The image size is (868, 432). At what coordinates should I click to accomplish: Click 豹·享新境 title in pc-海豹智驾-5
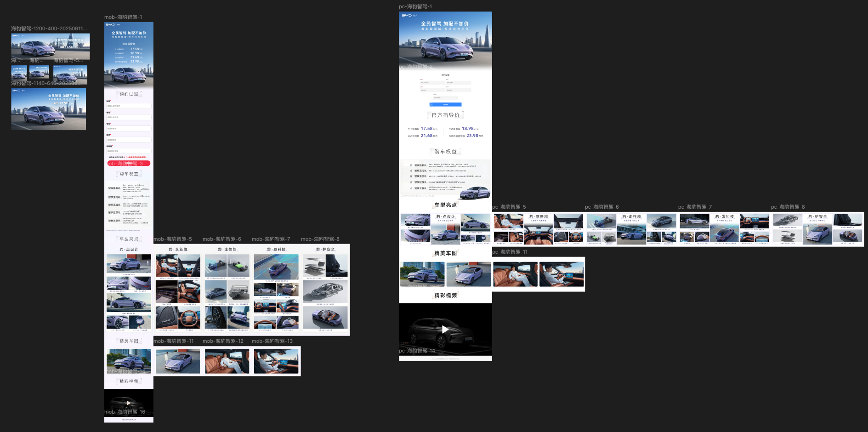(539, 216)
